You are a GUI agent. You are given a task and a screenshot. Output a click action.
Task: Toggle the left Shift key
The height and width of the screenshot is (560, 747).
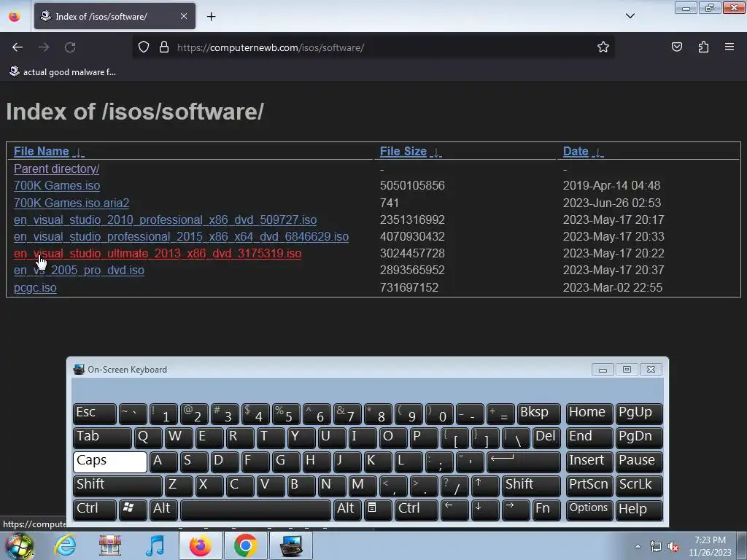[x=117, y=486]
